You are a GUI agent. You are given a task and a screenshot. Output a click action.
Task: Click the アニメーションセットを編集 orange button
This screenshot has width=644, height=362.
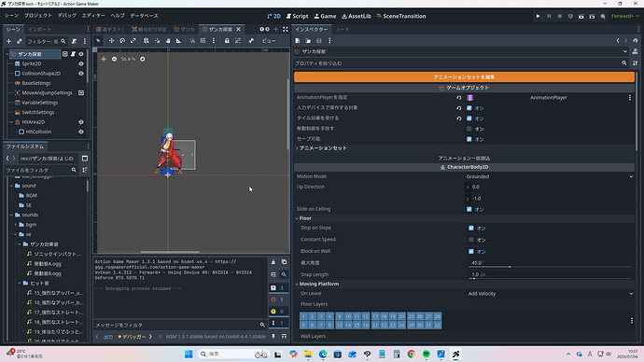[464, 77]
